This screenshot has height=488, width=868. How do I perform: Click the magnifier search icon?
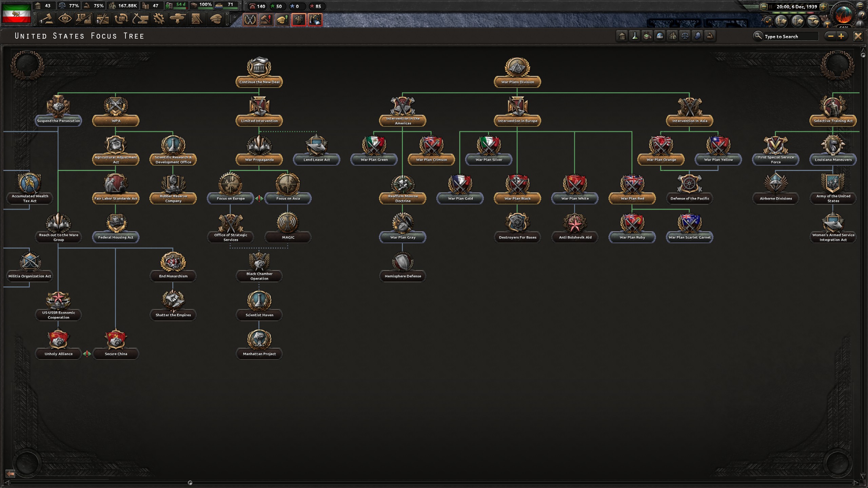pyautogui.click(x=757, y=36)
